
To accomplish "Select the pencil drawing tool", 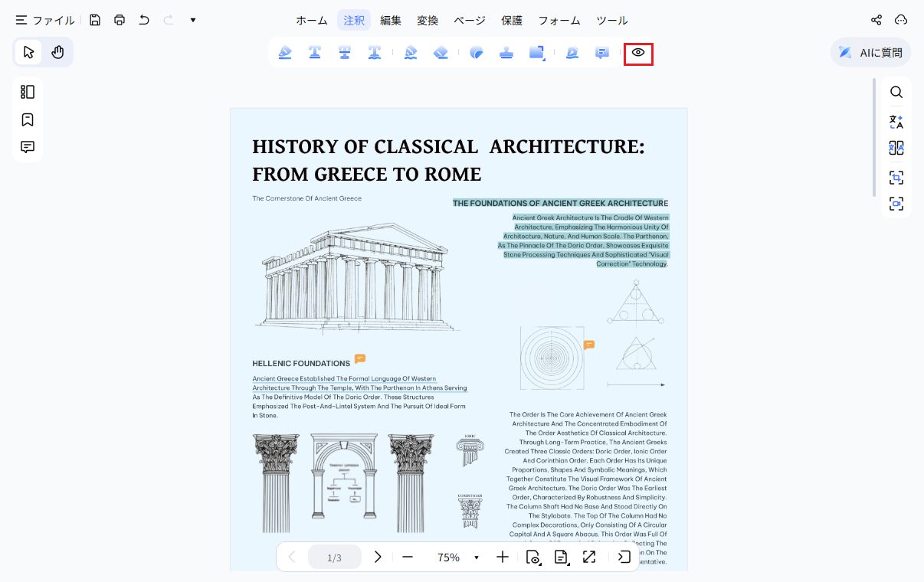I will click(411, 53).
